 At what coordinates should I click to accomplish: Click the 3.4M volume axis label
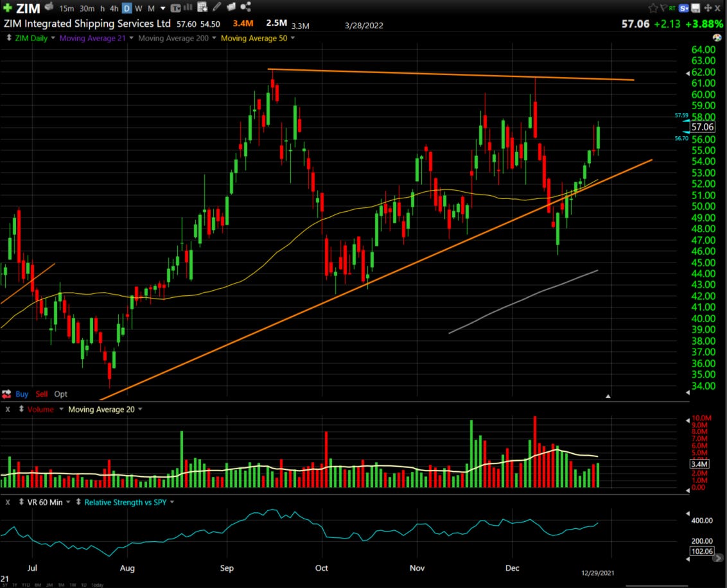[699, 464]
